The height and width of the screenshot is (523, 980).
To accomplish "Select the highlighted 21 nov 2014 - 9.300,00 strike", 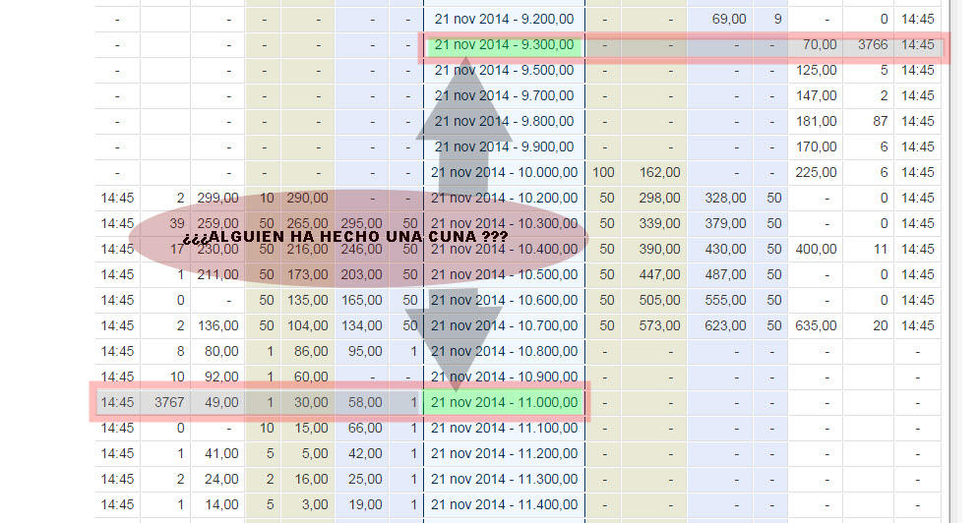I will (503, 45).
